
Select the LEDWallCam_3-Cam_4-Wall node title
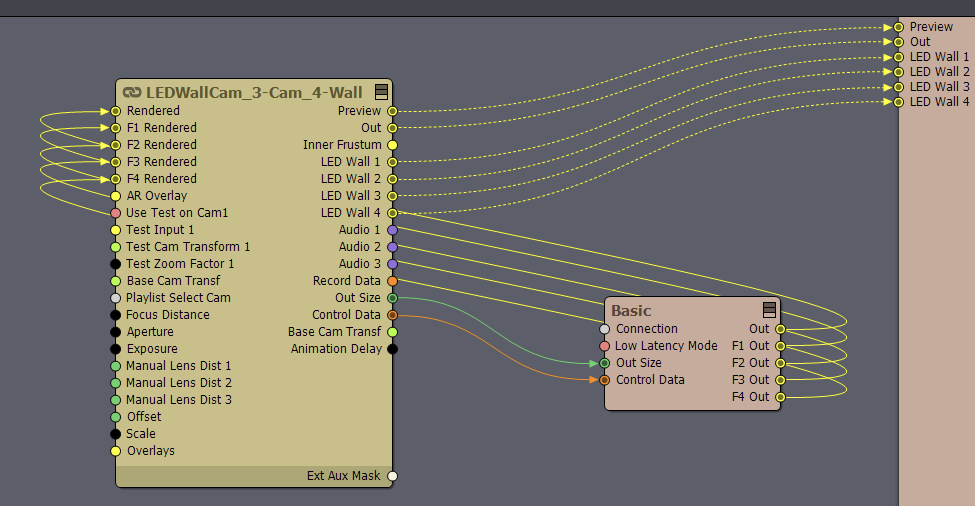[256, 92]
